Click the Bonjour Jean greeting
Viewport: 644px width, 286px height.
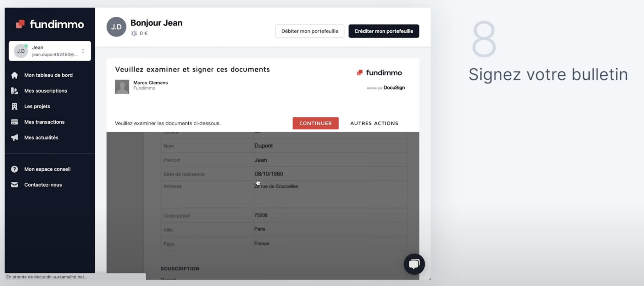click(156, 23)
